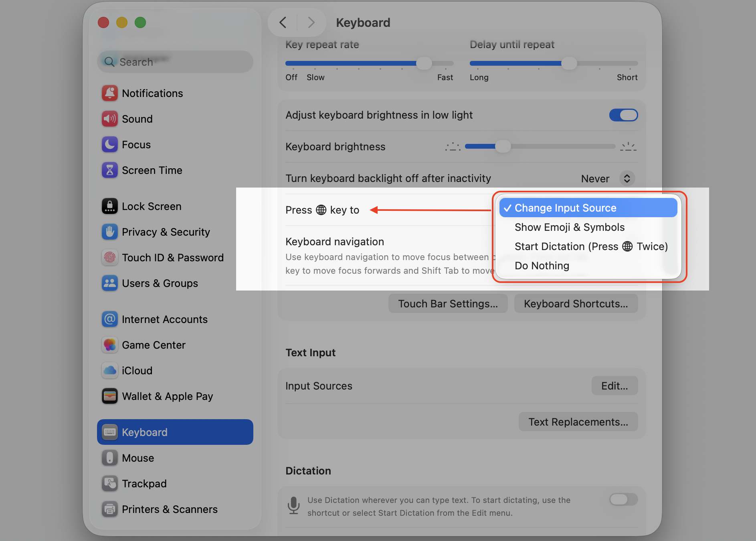Viewport: 756px width, 541px height.
Task: Select Sound label in sidebar
Action: pos(137,119)
